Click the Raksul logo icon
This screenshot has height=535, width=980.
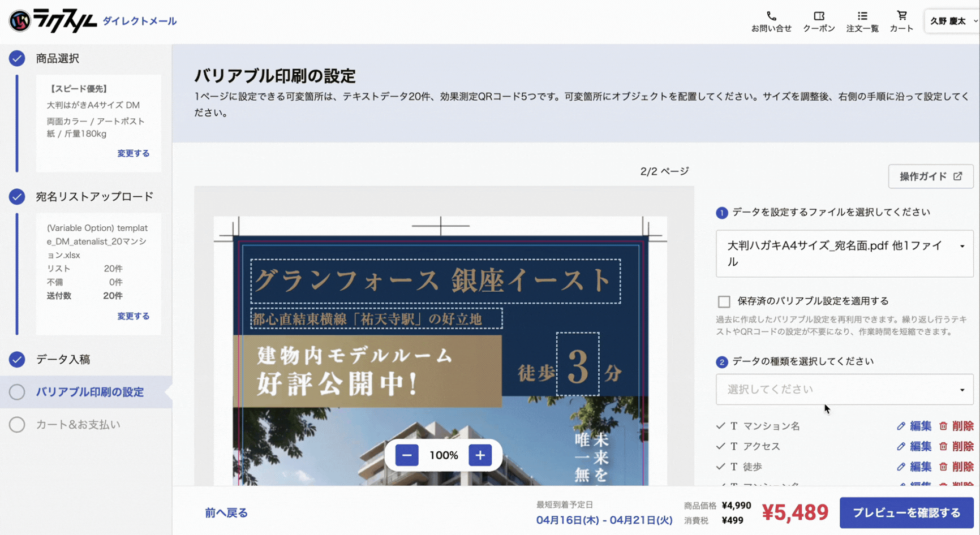pos(19,21)
